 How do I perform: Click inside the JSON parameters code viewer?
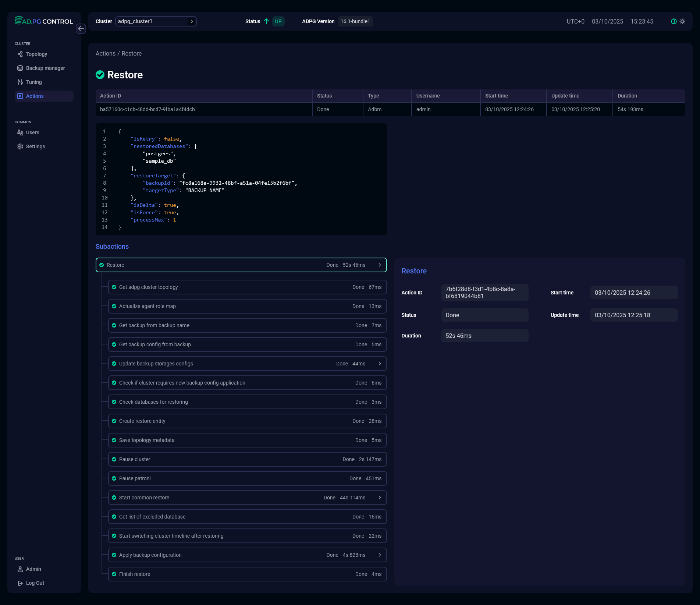tap(241, 179)
